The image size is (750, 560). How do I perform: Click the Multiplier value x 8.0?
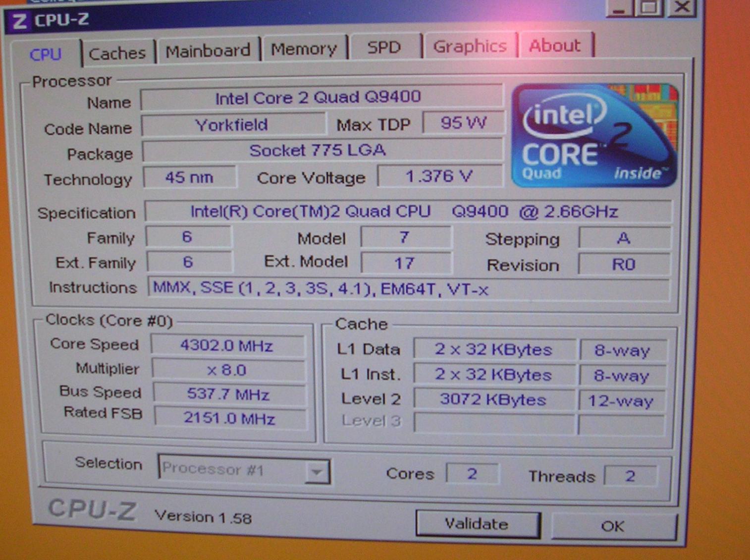[228, 370]
